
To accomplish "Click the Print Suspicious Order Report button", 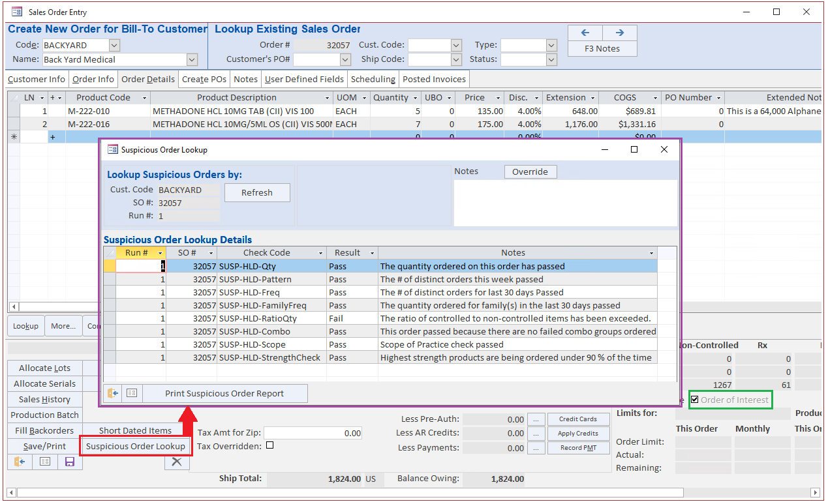I will pyautogui.click(x=224, y=393).
